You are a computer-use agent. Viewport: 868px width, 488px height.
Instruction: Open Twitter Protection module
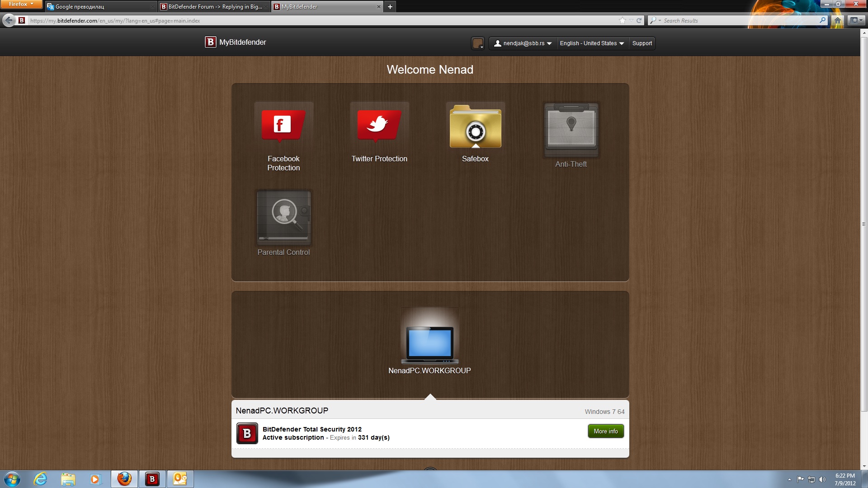[379, 126]
